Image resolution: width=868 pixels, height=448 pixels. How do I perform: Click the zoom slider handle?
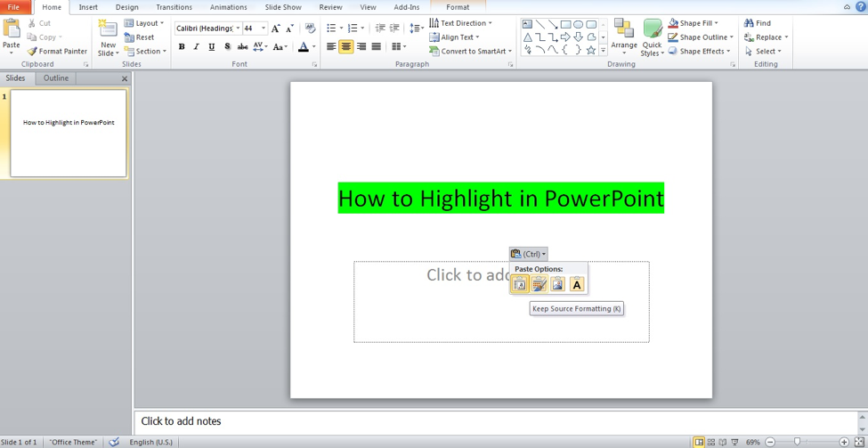pos(798,442)
